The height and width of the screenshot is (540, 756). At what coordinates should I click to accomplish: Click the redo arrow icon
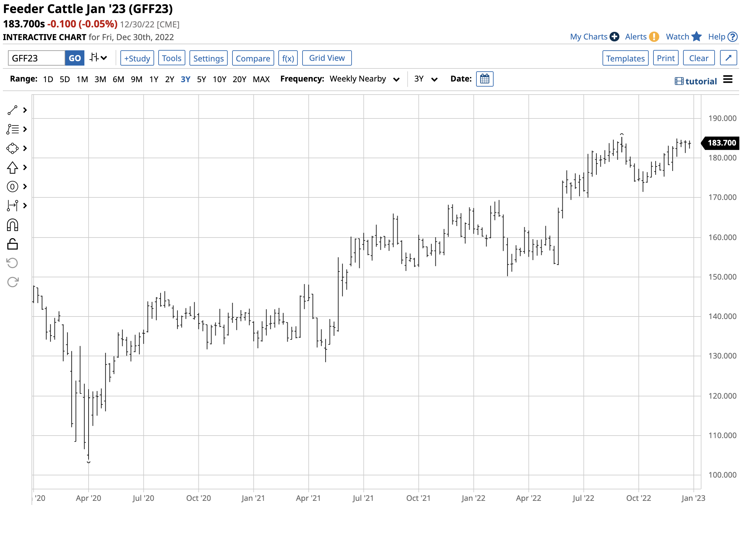(x=12, y=282)
